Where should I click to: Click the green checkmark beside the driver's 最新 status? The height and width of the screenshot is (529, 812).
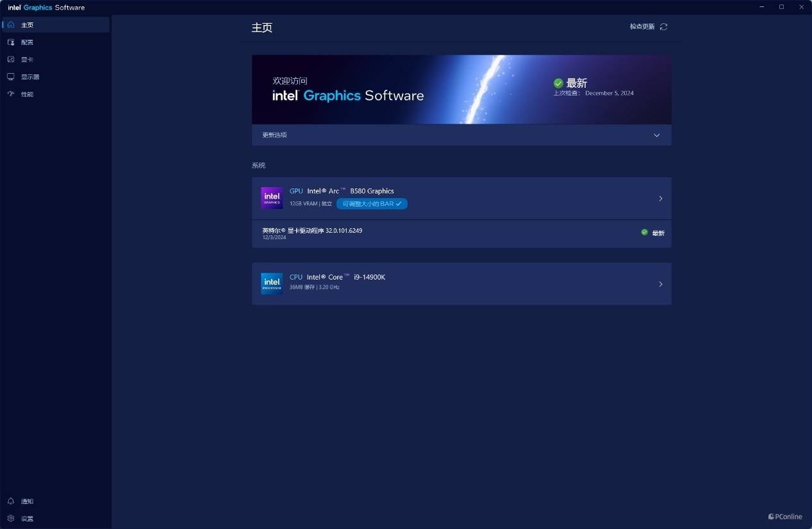(x=645, y=233)
